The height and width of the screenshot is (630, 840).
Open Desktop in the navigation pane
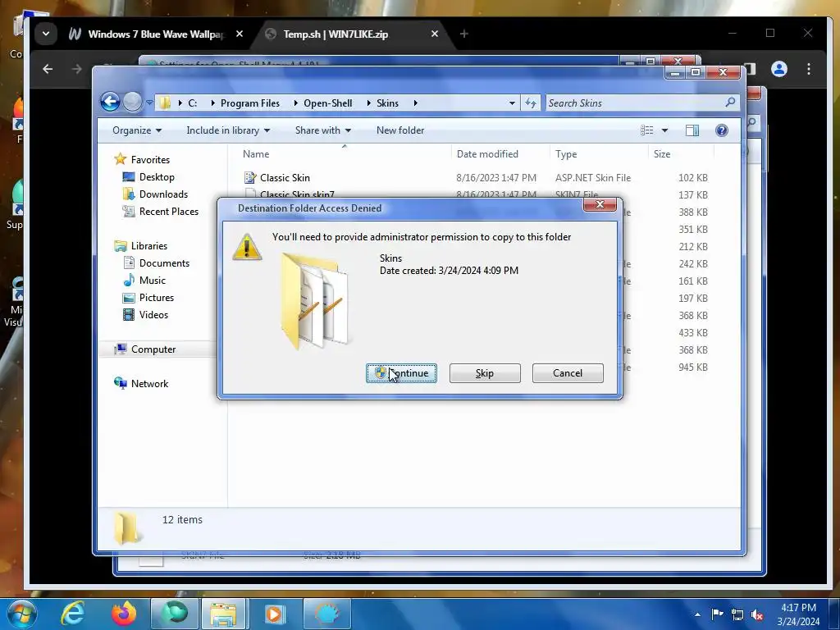[x=148, y=177]
